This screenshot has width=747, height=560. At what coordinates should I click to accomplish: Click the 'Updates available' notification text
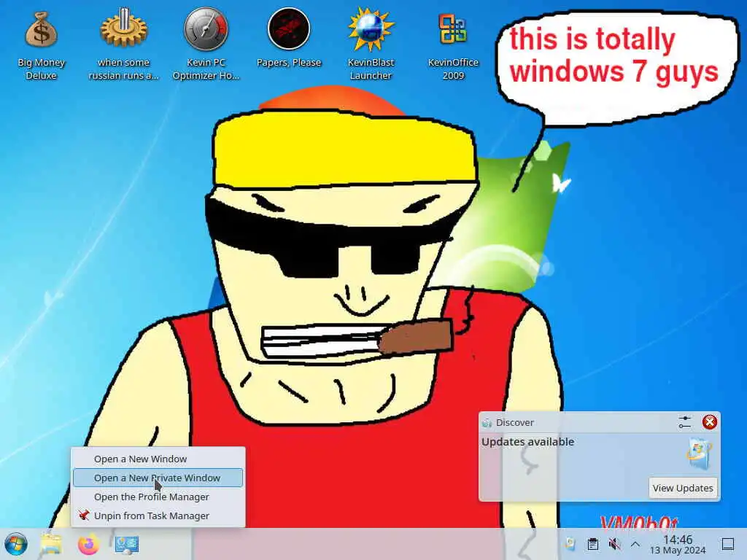click(x=528, y=442)
